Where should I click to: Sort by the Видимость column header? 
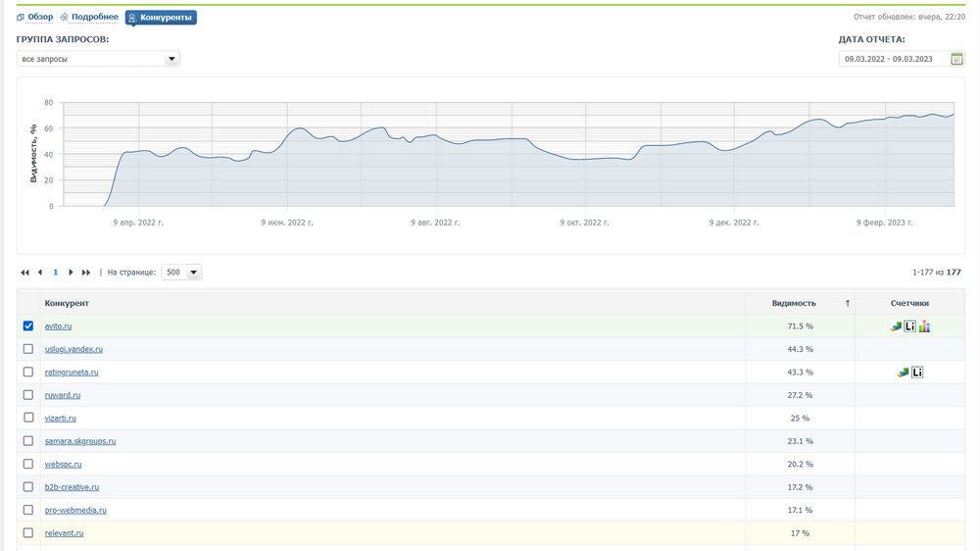pos(793,303)
